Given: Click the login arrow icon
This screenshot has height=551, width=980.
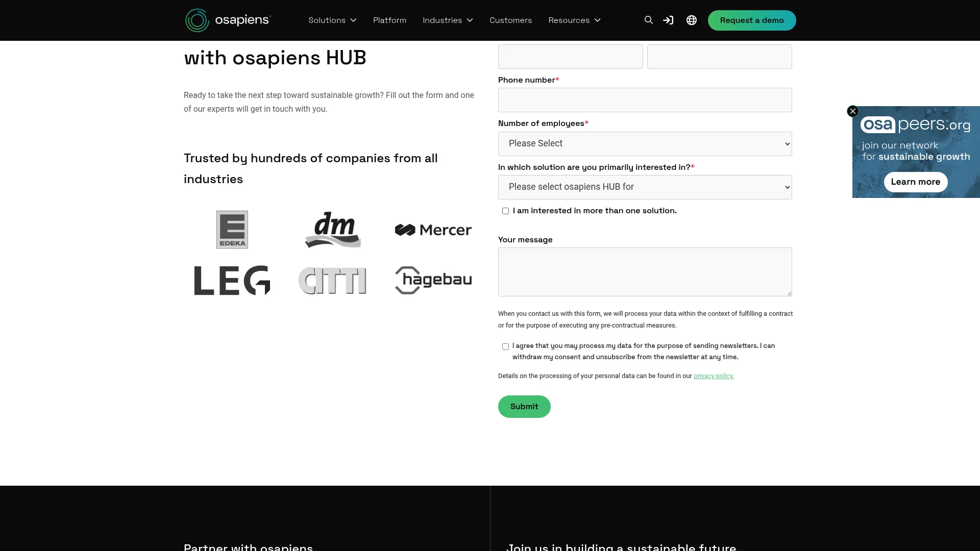Looking at the screenshot, I should point(668,20).
